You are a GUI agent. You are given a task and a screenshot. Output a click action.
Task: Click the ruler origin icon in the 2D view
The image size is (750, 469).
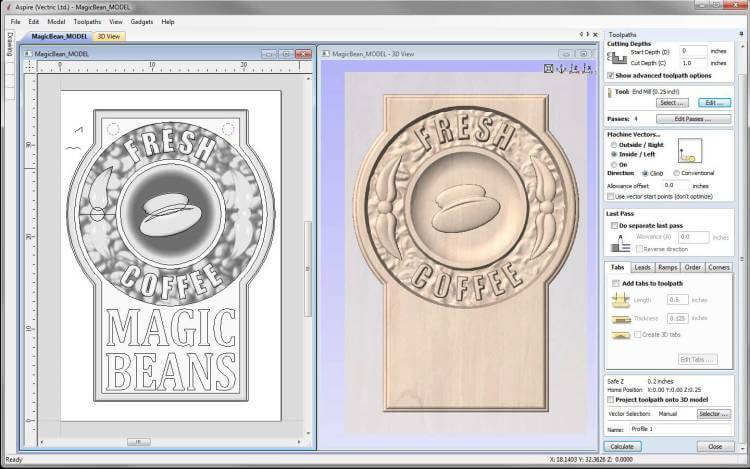(x=30, y=67)
